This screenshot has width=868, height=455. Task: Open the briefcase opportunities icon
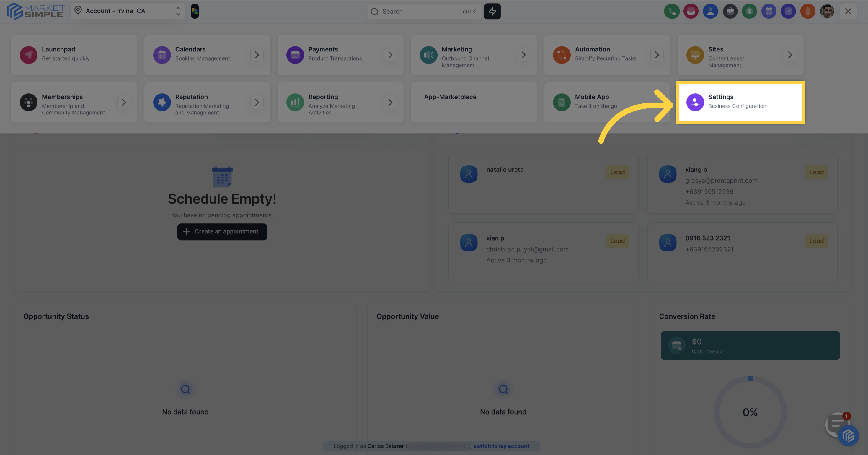click(730, 12)
